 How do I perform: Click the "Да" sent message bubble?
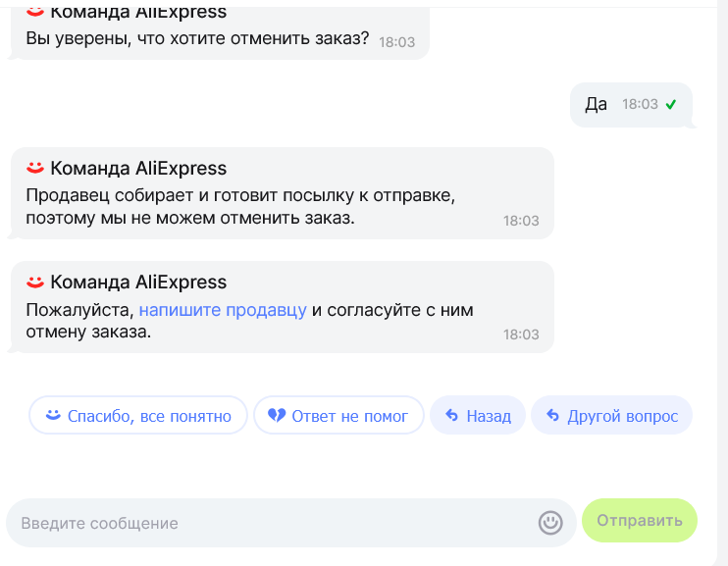click(x=597, y=104)
